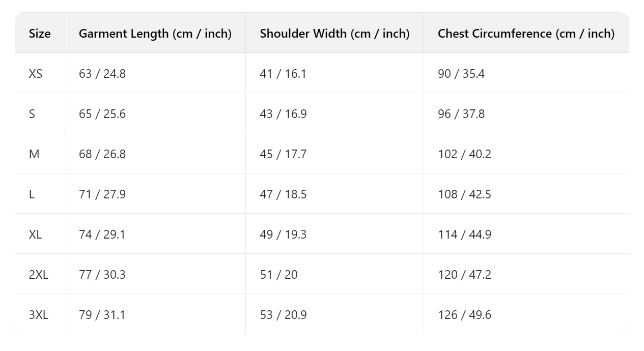Screen dimensions: 644x351
Task: Click the Size column header
Action: coord(40,34)
